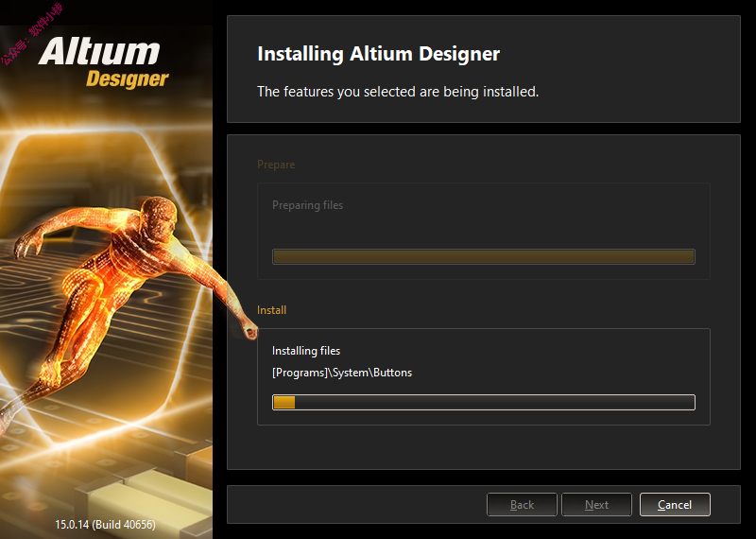Click the disabled Back button
This screenshot has height=539, width=756.
click(522, 504)
